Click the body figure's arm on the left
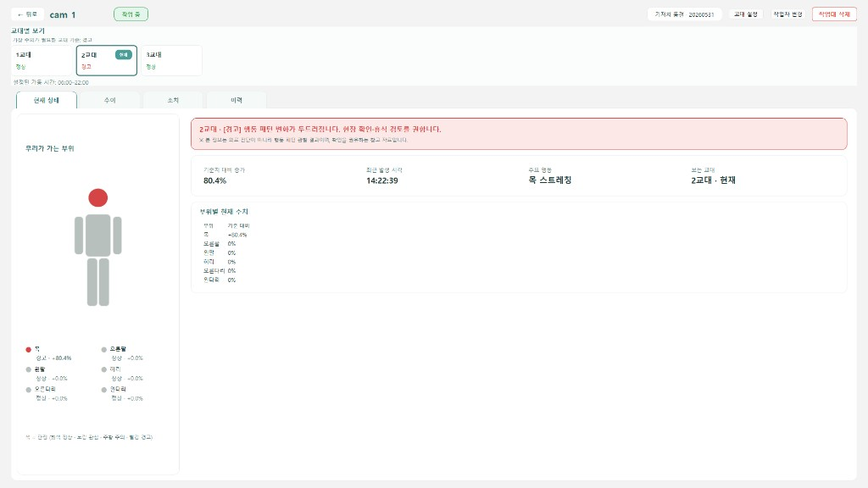The height and width of the screenshot is (488, 868). 79,236
